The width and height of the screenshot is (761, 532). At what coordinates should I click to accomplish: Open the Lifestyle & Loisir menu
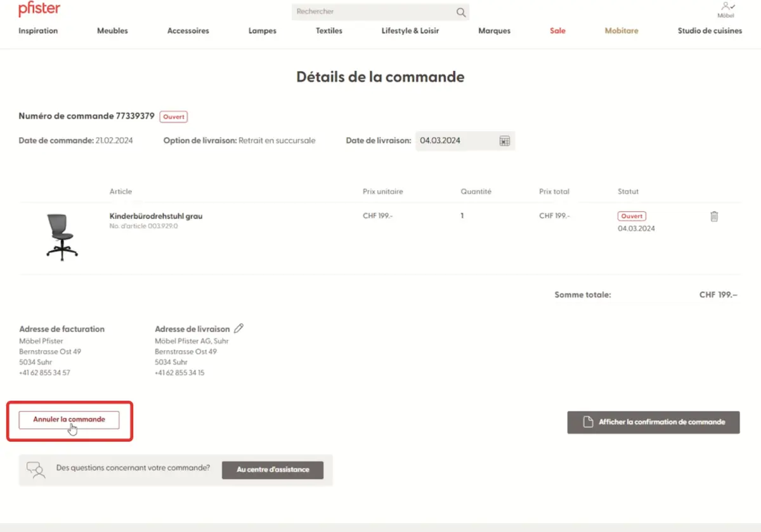[410, 30]
